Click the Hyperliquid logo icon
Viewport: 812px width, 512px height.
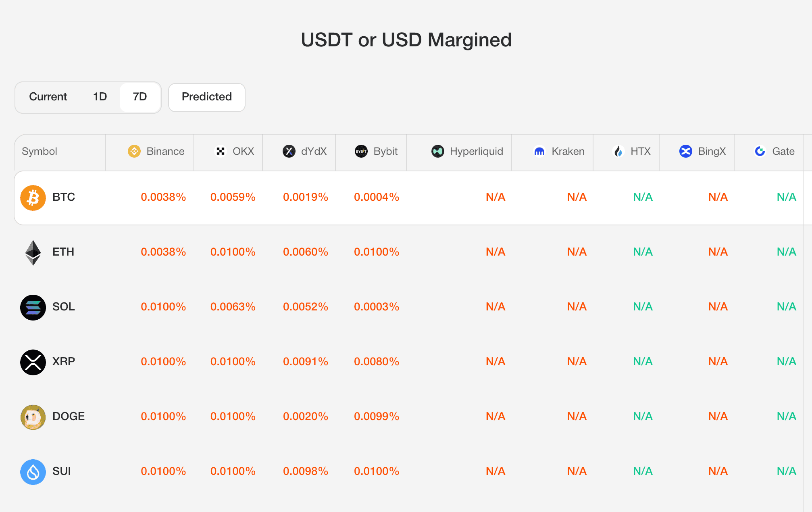tap(438, 151)
